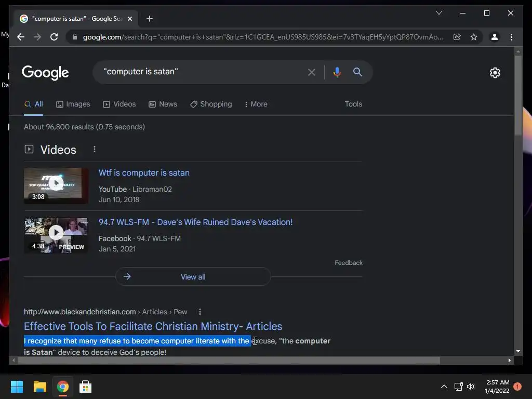The width and height of the screenshot is (532, 399).
Task: Open the tab search chevron
Action: coord(438,13)
